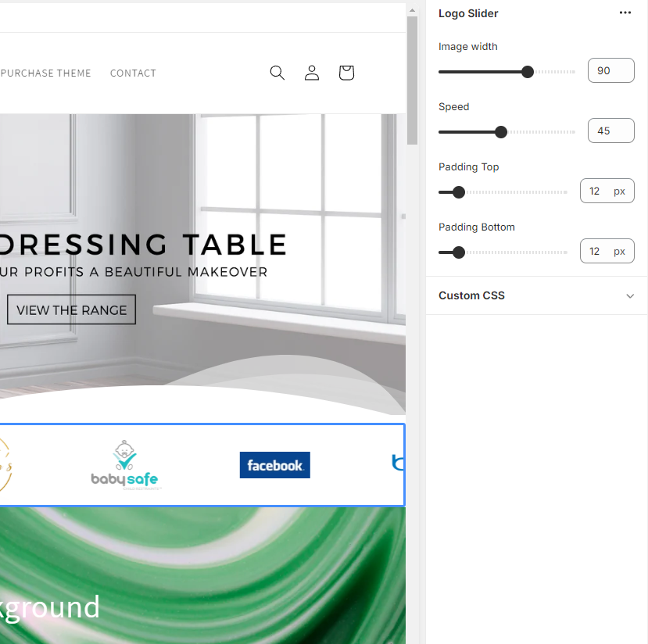Click the View The Range button
The height and width of the screenshot is (644, 648).
[71, 309]
